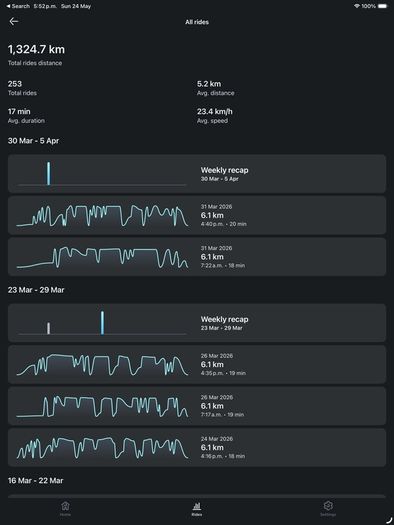The height and width of the screenshot is (525, 394).
Task: Select the tall blue bar in 23 Mar recap
Action: coord(102,323)
